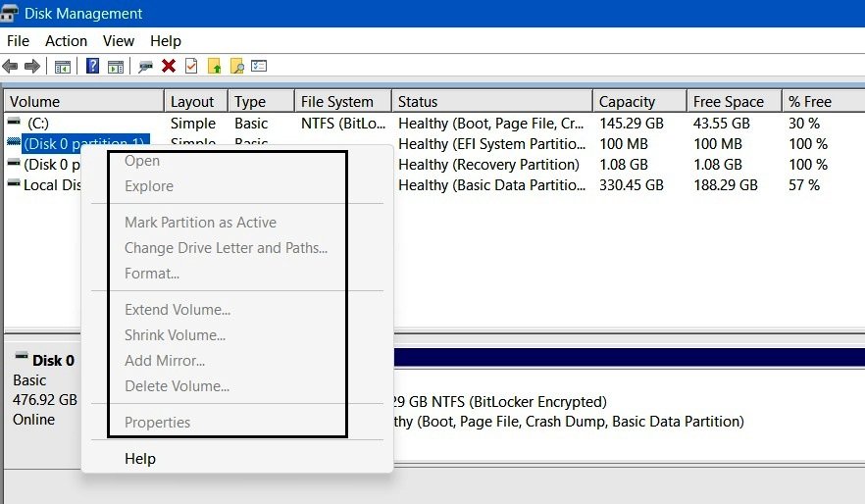Sort by the % Free column header
This screenshot has width=865, height=504.
tap(823, 101)
